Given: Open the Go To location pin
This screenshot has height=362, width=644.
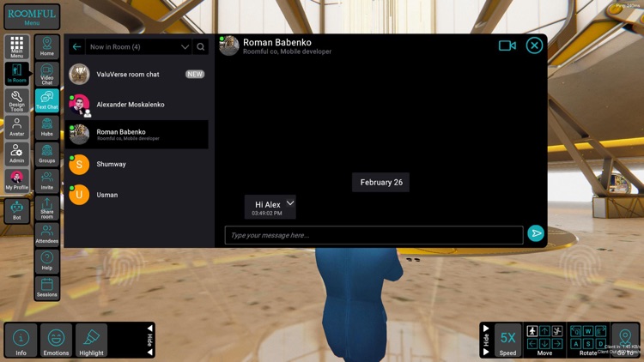Looking at the screenshot, I should tap(625, 341).
